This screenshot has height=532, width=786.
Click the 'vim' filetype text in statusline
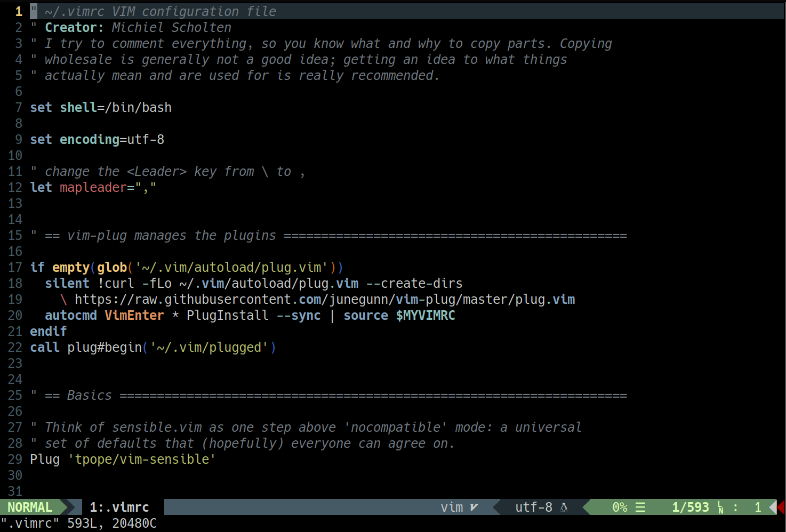452,507
